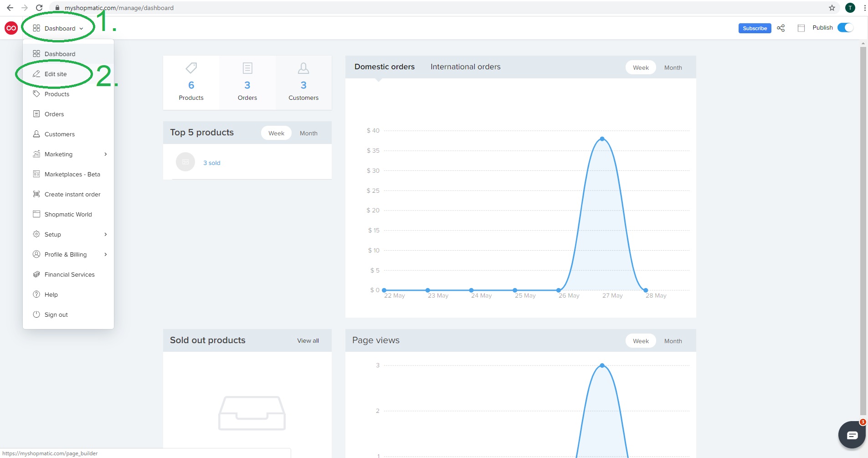The height and width of the screenshot is (458, 868).
Task: Click the pencil icon next to Edit site
Action: point(36,74)
